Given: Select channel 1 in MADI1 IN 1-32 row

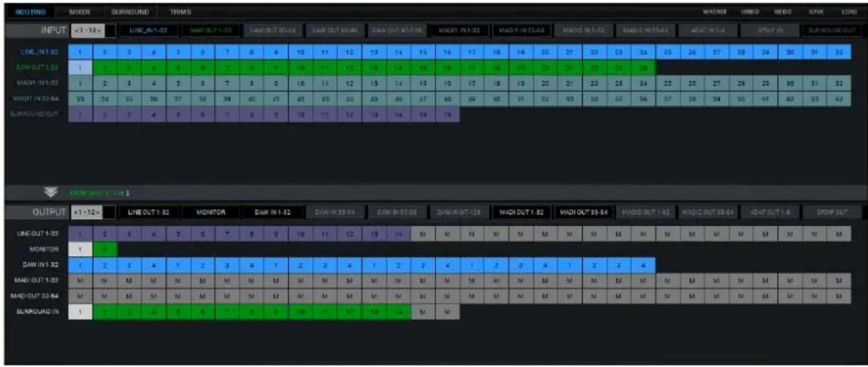Looking at the screenshot, I should tap(81, 84).
